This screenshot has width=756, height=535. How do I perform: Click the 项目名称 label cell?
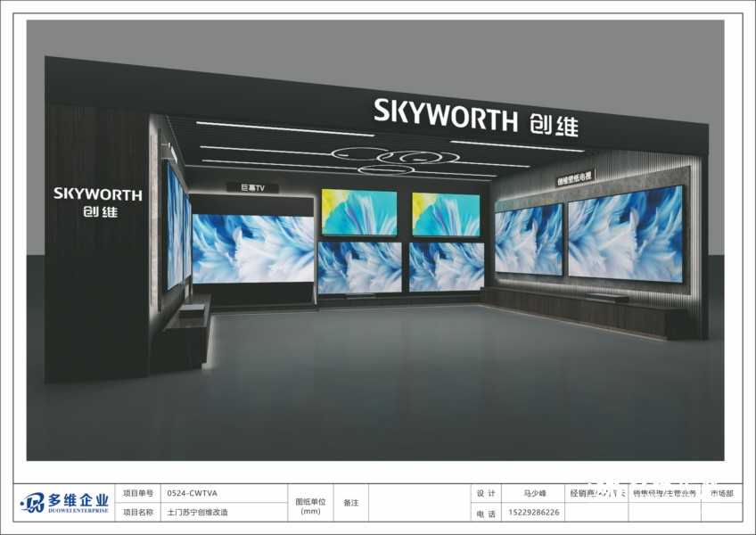(138, 513)
